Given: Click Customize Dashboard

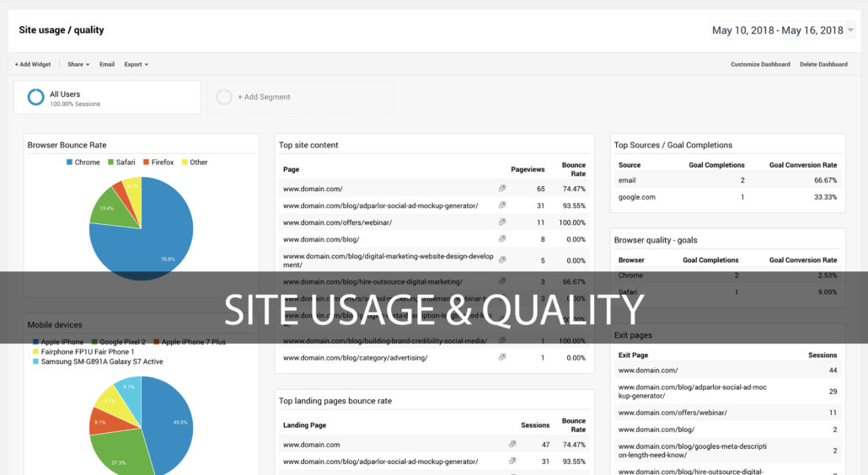Looking at the screenshot, I should [x=760, y=64].
